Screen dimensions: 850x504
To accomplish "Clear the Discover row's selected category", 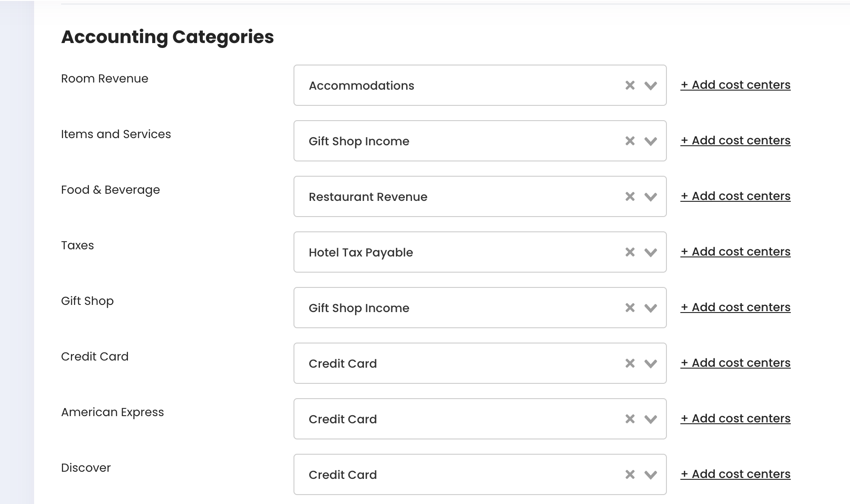I will (x=630, y=474).
